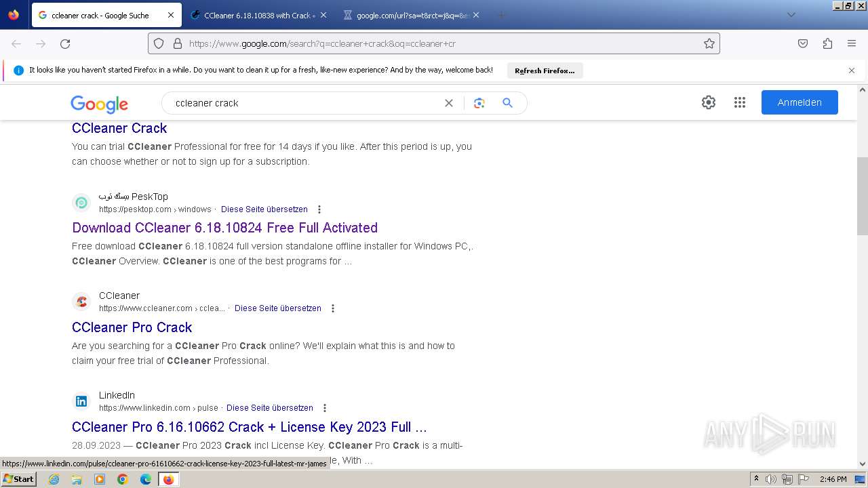The height and width of the screenshot is (488, 868).
Task: Click the Anmelden sign-in button
Action: pyautogui.click(x=800, y=102)
